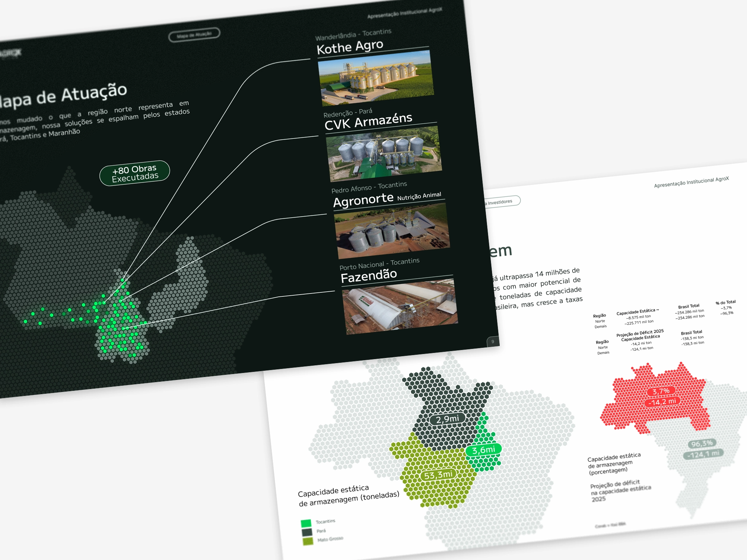This screenshot has height=560, width=747.
Task: Click the dark slide's Apresentação Institucional AgroX header
Action: pyautogui.click(x=405, y=13)
